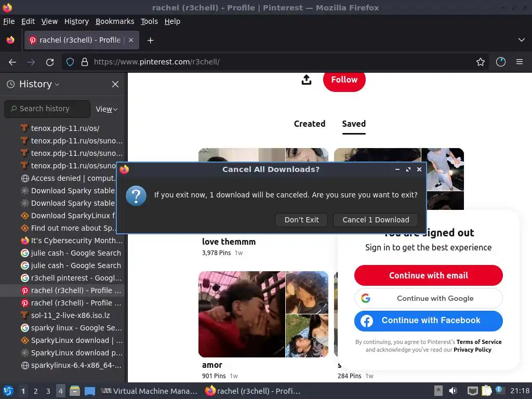This screenshot has height=399, width=532.
Task: Open the Help menu
Action: click(x=172, y=21)
